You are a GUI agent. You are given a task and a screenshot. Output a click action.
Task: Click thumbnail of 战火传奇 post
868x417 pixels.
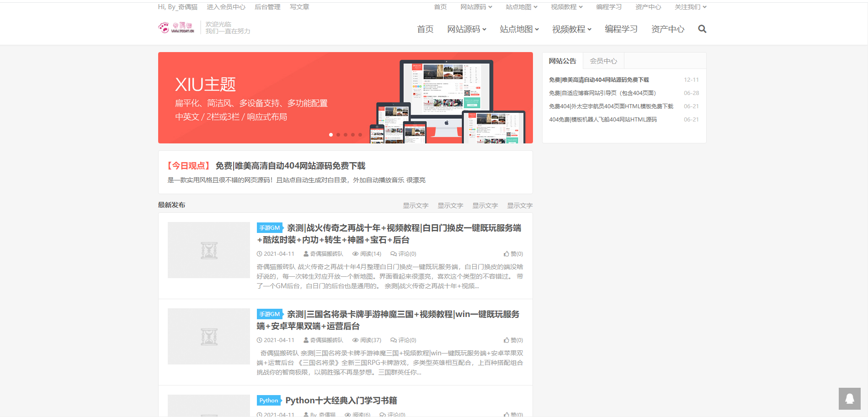(209, 250)
